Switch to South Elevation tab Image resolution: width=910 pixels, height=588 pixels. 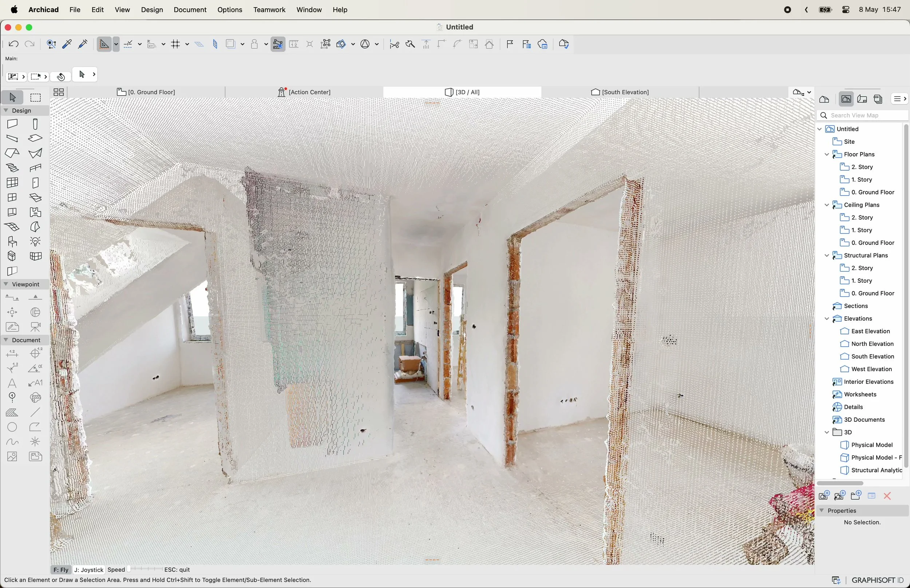click(x=620, y=92)
